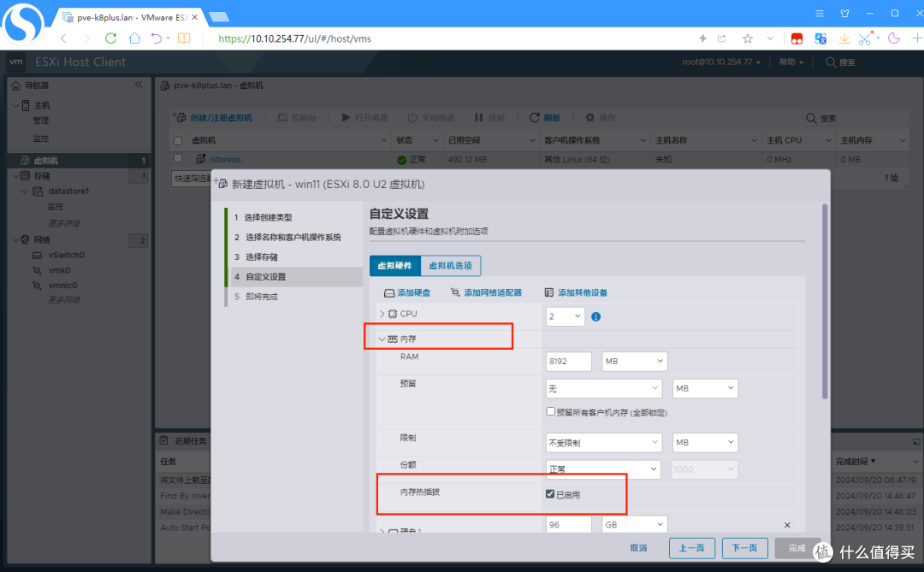Toggle the select-all VMs header checkbox
Screen dimensions: 924x572
[178, 141]
